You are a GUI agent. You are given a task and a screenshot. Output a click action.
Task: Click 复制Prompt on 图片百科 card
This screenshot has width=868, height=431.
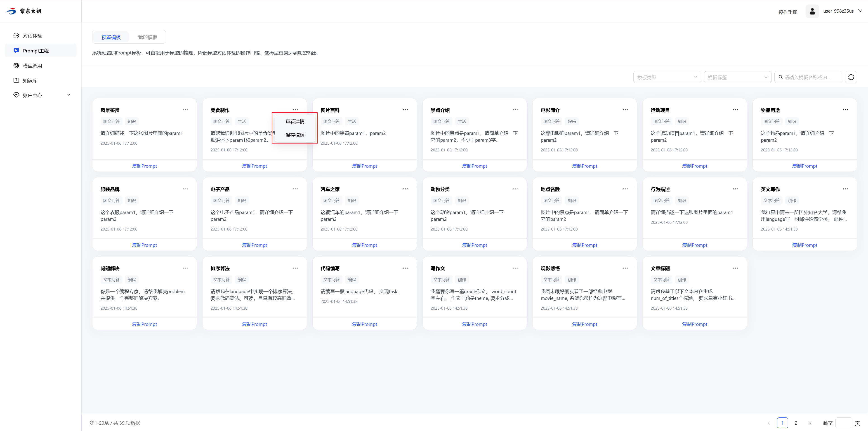[364, 166]
